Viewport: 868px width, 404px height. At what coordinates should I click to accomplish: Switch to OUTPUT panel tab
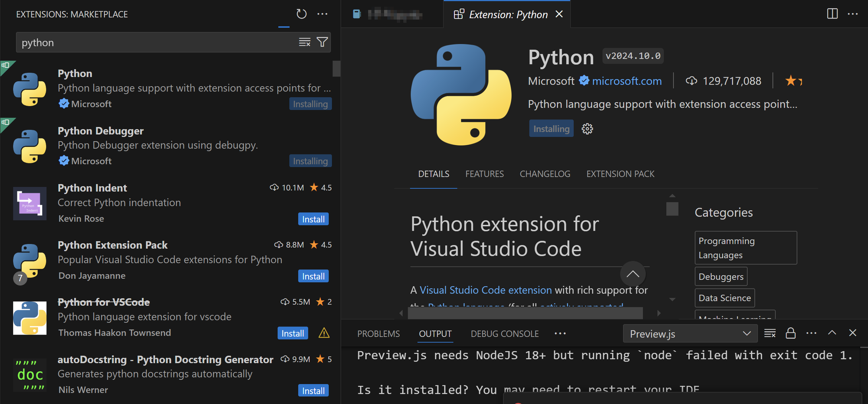point(435,334)
